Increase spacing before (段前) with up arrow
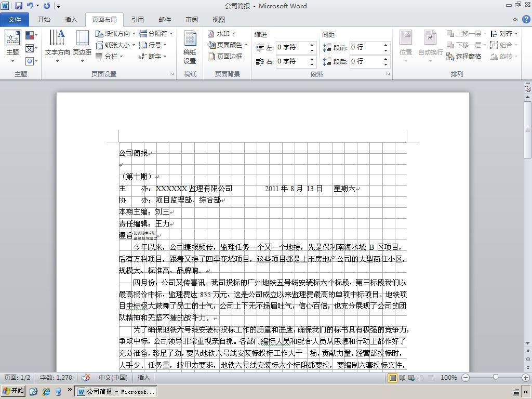Image resolution: width=532 pixels, height=399 pixels. click(x=386, y=45)
